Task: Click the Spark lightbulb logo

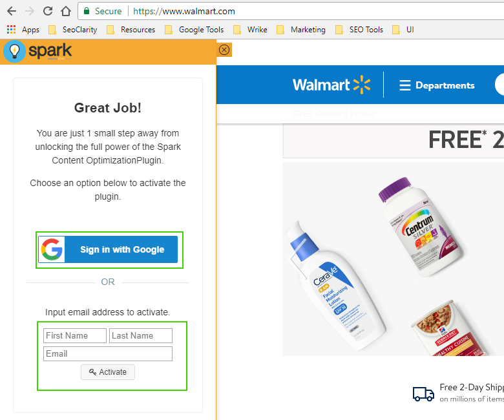Action: click(14, 52)
